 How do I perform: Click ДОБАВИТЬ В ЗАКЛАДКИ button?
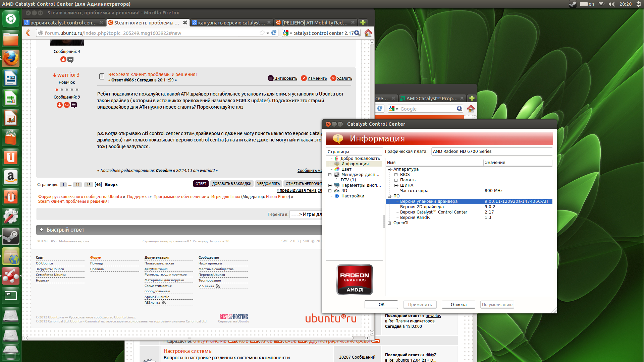tap(232, 184)
